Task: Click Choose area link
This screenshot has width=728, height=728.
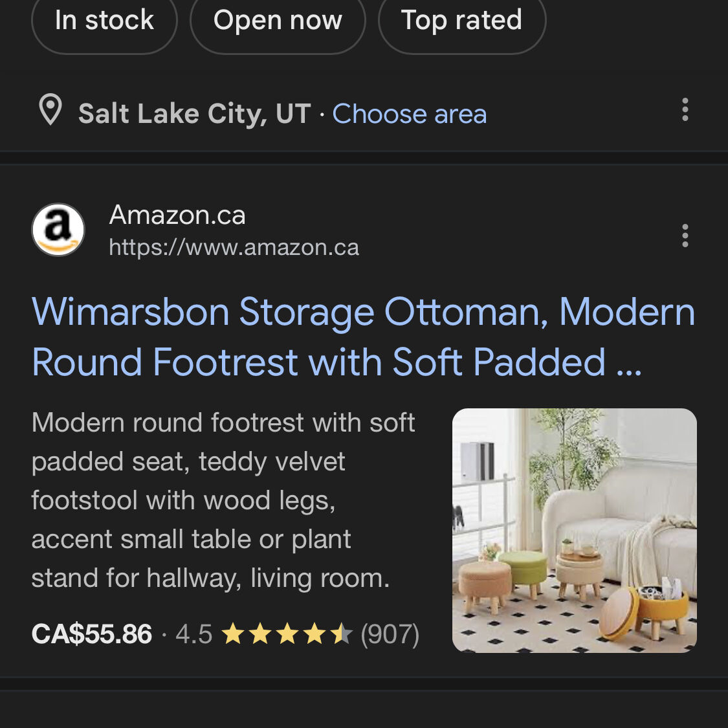Action: (x=409, y=114)
